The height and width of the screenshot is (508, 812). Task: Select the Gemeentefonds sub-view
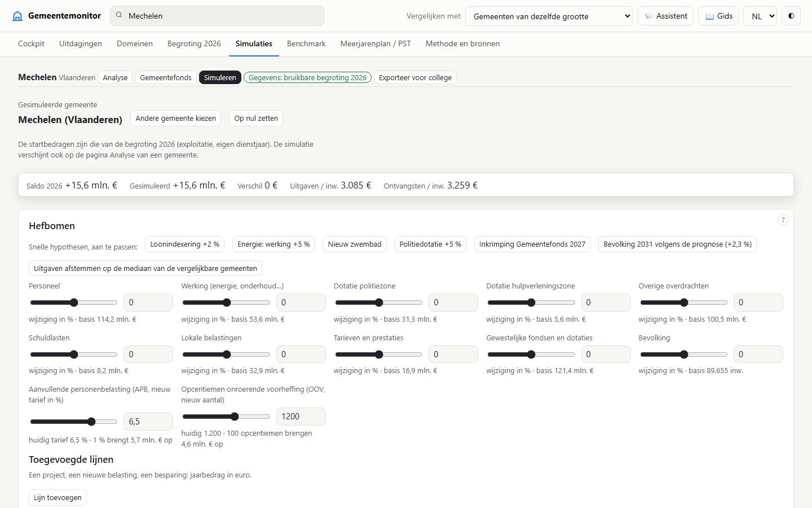click(x=166, y=77)
